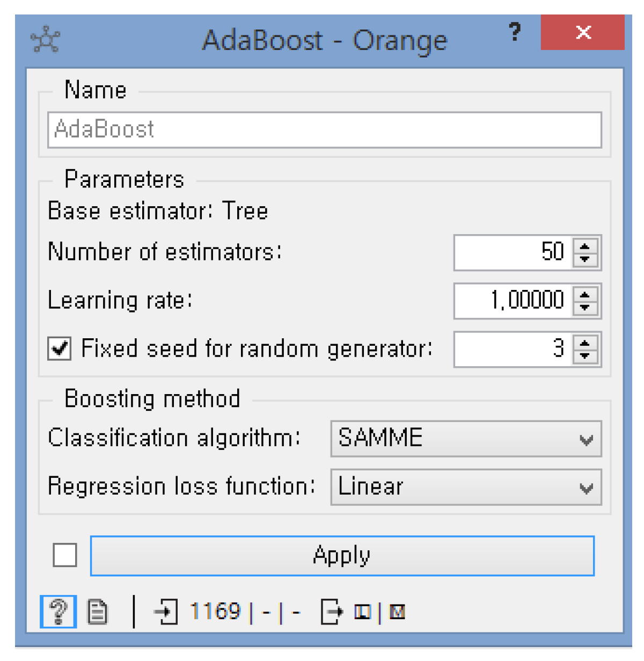Increase the number of estimators
This screenshot has height=661, width=644.
(585, 246)
